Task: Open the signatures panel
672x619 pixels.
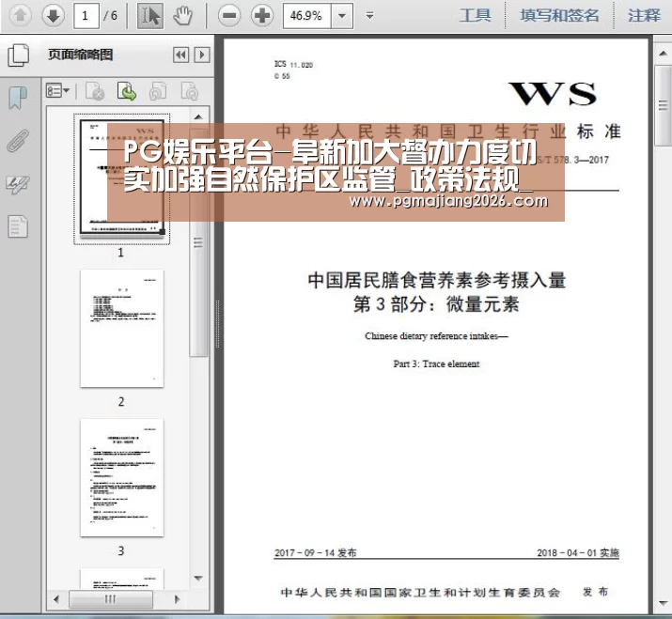Action: (x=18, y=184)
